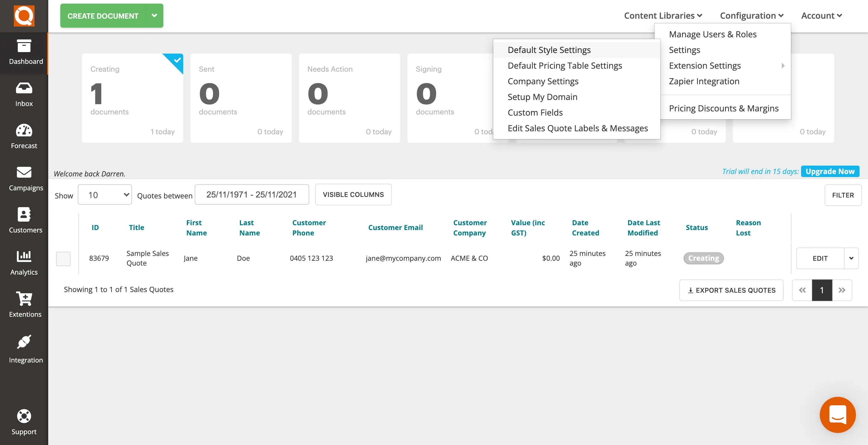868x445 pixels.
Task: Open the support chat bubble
Action: 837,415
